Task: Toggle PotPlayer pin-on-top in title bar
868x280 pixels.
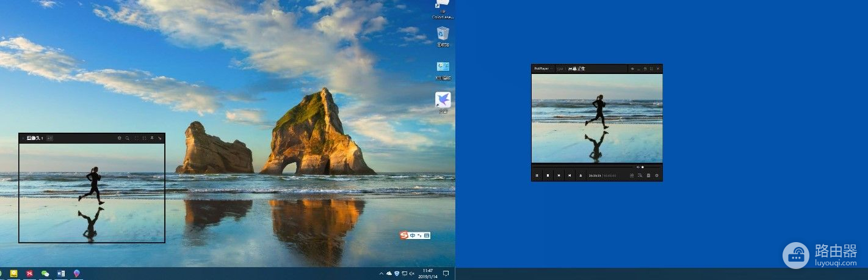Action: coord(632,68)
